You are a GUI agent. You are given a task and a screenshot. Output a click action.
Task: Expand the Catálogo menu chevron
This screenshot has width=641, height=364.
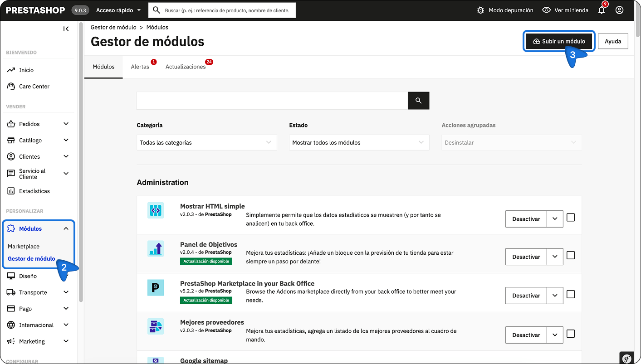coord(66,140)
